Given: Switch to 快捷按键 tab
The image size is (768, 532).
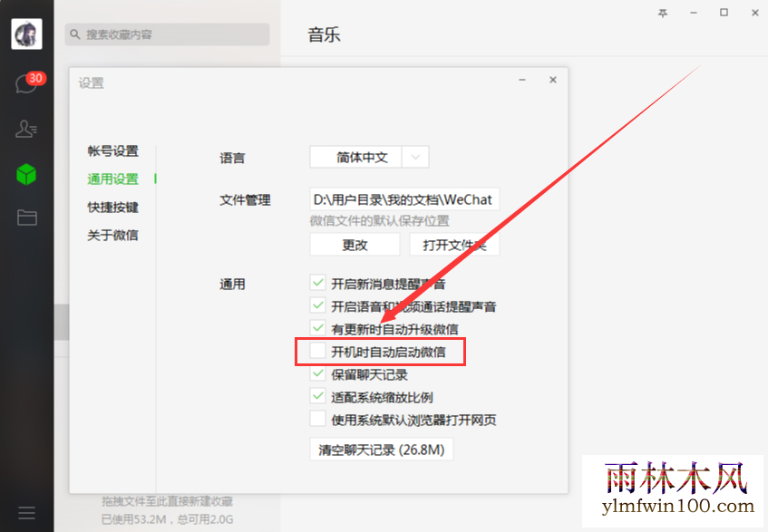Looking at the screenshot, I should (113, 207).
